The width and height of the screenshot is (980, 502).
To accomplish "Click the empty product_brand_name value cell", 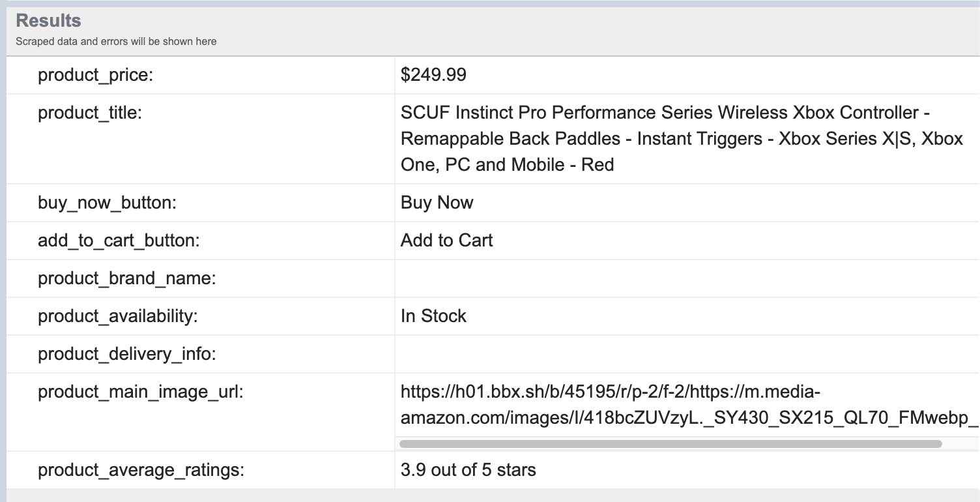I will (687, 278).
